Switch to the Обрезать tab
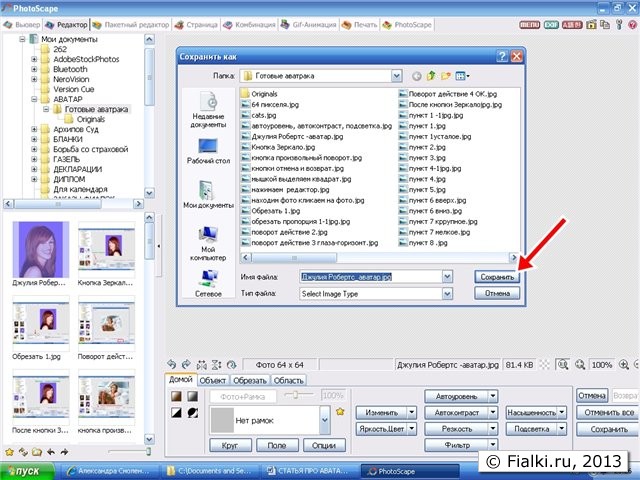Image resolution: width=640 pixels, height=480 pixels. [x=249, y=380]
